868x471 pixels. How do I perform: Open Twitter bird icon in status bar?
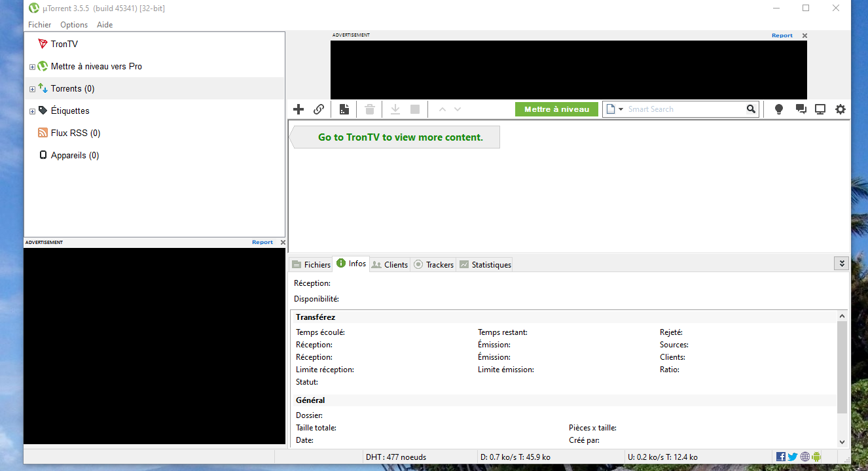793,457
